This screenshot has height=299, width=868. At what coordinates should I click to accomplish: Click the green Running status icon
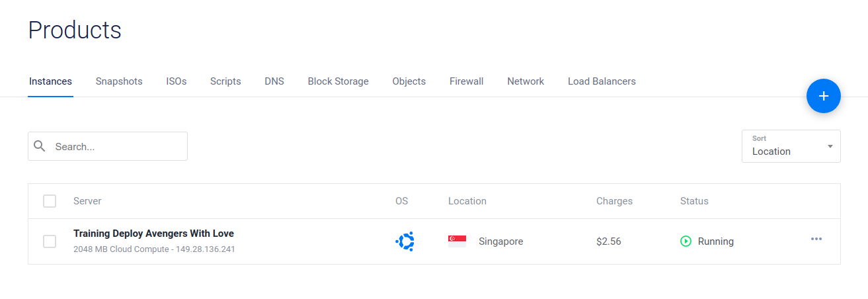pyautogui.click(x=686, y=241)
